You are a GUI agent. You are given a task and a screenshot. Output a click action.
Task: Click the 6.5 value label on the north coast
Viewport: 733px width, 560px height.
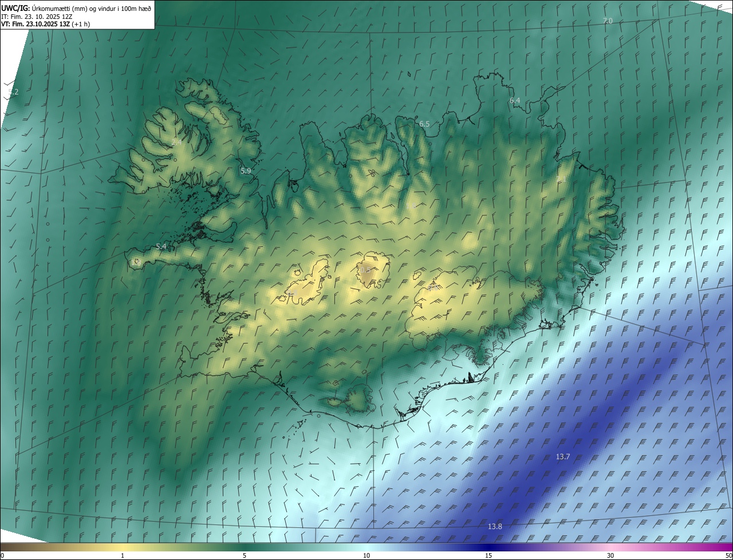tap(424, 124)
